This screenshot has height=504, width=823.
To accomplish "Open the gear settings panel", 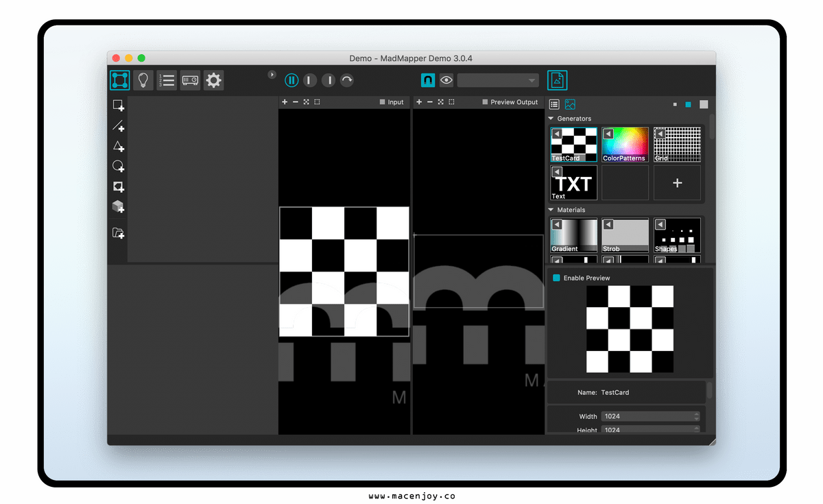I will tap(214, 80).
